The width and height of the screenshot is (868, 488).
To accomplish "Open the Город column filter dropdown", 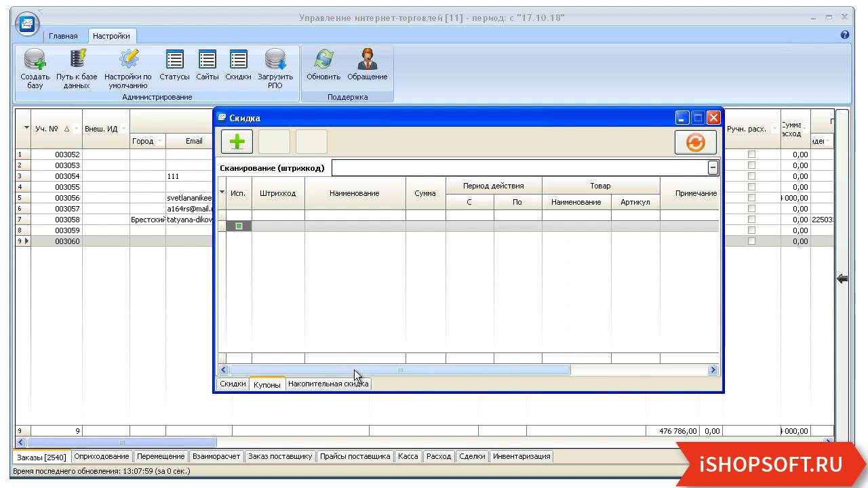I will [x=159, y=141].
